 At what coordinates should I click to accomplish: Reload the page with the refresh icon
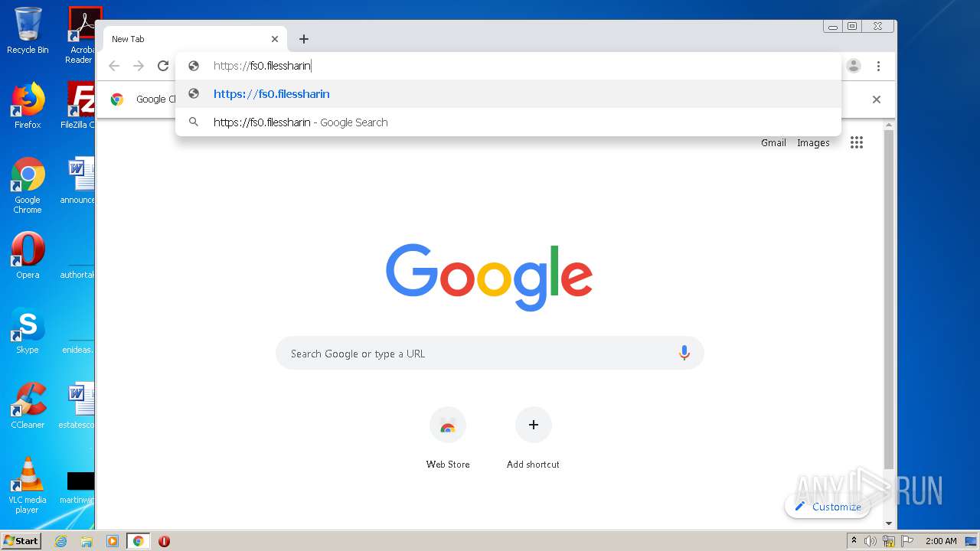pyautogui.click(x=163, y=66)
